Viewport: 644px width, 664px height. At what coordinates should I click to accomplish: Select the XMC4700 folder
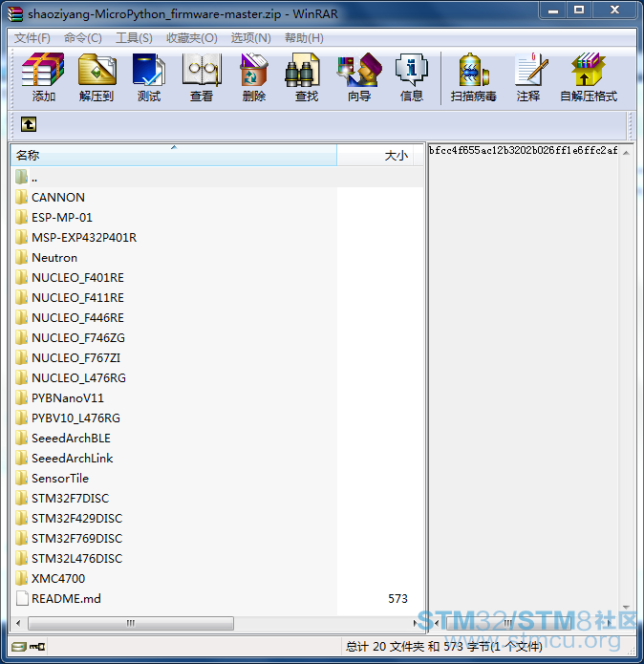coord(51,578)
